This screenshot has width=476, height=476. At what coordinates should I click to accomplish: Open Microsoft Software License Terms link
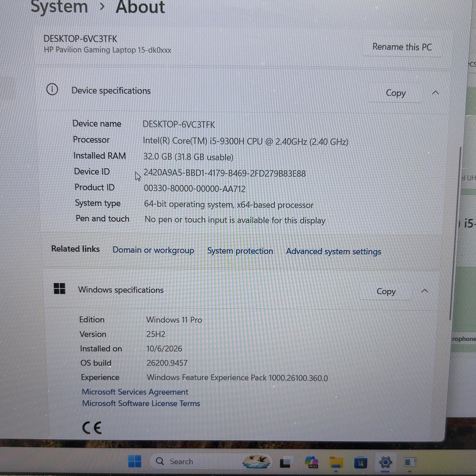point(141,403)
